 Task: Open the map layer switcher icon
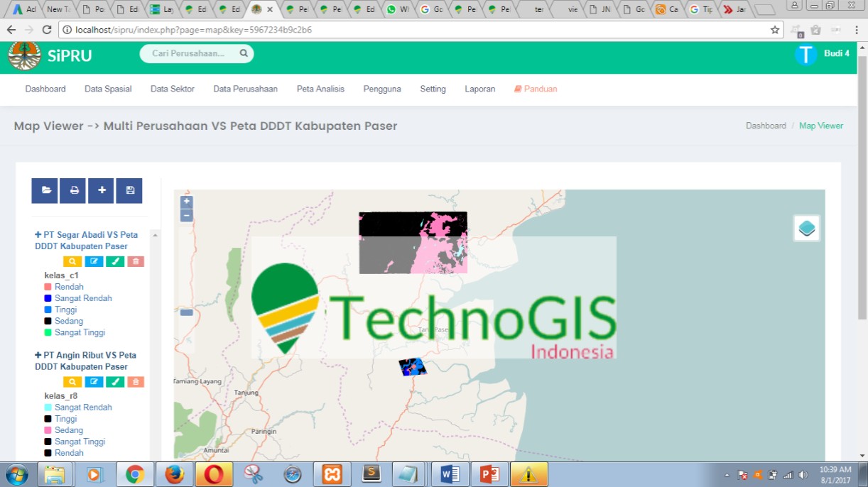806,228
